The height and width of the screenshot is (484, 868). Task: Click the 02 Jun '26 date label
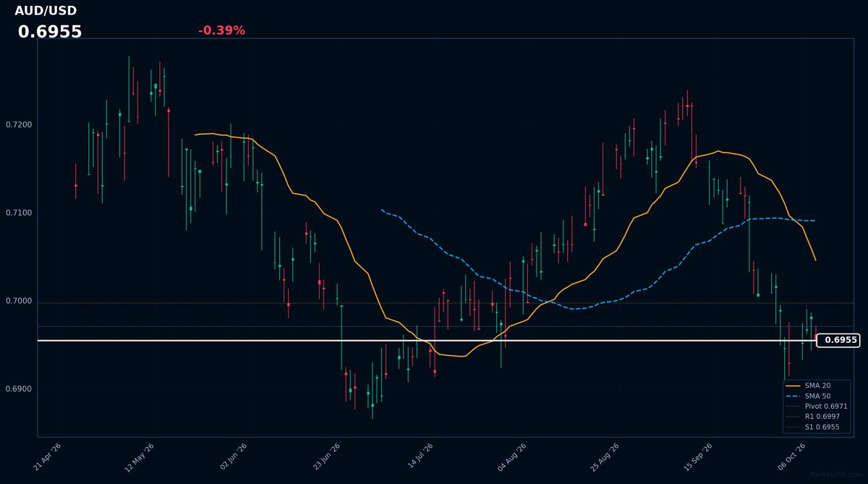click(234, 458)
